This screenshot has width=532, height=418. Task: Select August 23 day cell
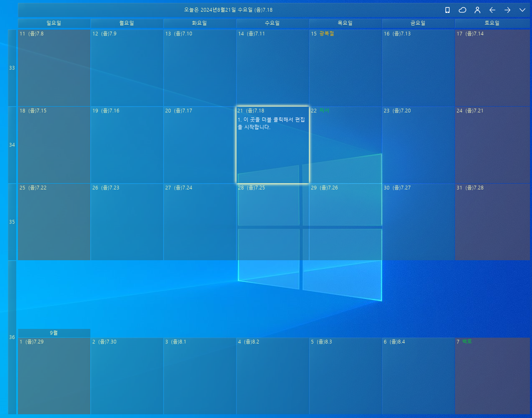coord(418,145)
